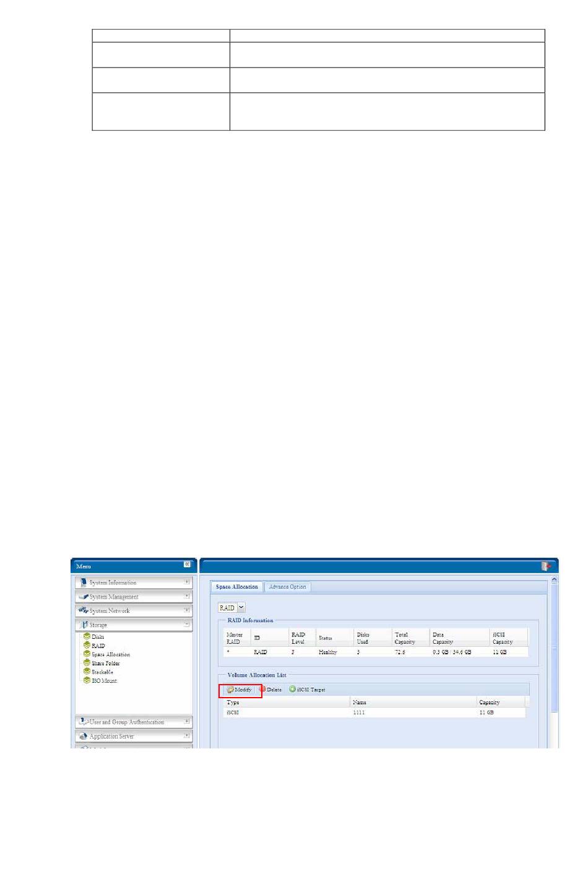The image size is (588, 879).
Task: Open ISO Mount in the sidebar
Action: click(x=104, y=680)
